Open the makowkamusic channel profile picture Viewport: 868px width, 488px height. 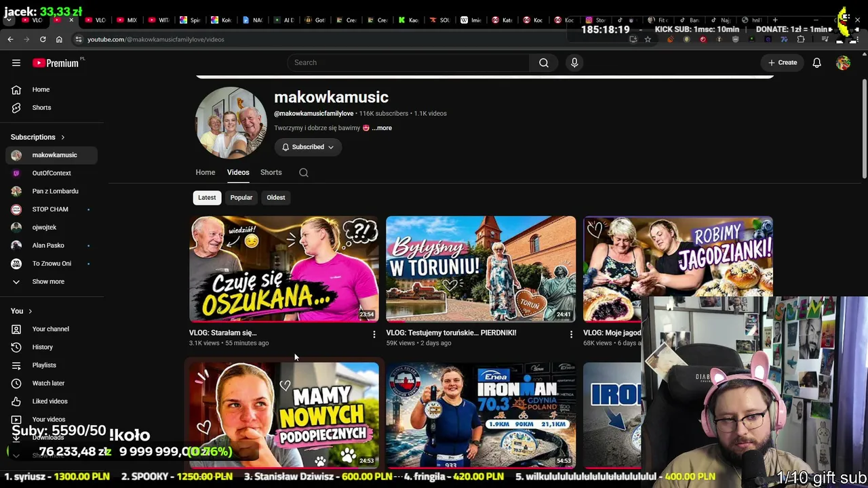(x=231, y=123)
